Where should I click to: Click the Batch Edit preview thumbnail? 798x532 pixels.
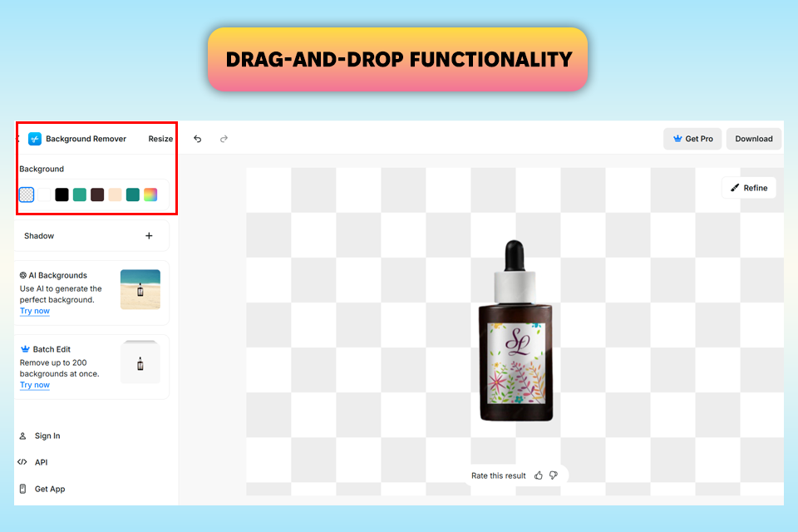(x=140, y=362)
